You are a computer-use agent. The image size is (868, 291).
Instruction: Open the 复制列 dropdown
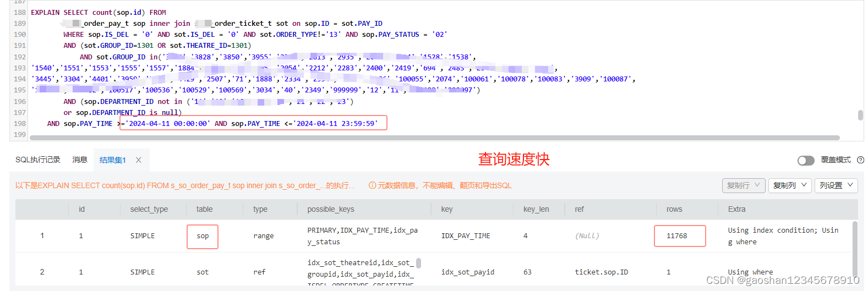coord(790,185)
